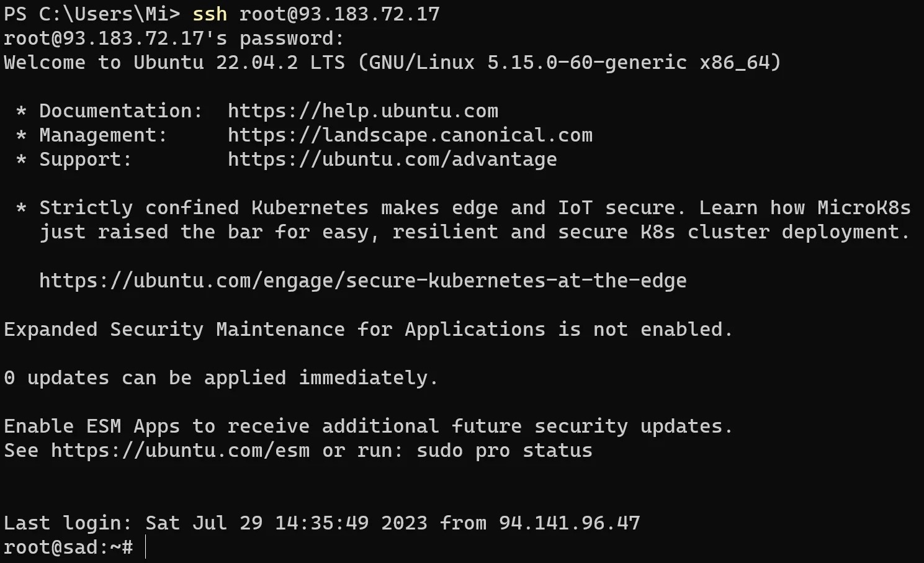Click the 'sudo pro status' command text
This screenshot has height=563, width=924.
pos(504,451)
